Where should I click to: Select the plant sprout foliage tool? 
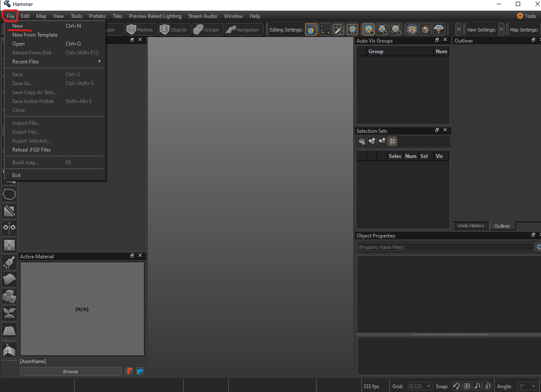(9, 313)
